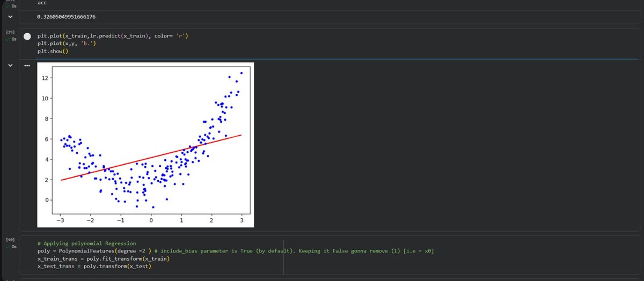Click the '# Applying polynomial Regression' comment line
Image resolution: width=644 pixels, height=281 pixels.
point(87,243)
